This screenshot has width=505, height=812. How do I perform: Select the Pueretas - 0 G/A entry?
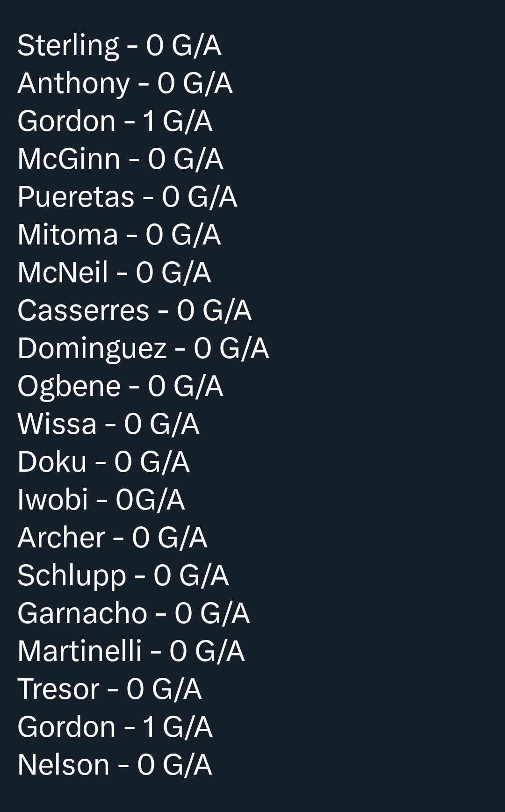pos(127,197)
